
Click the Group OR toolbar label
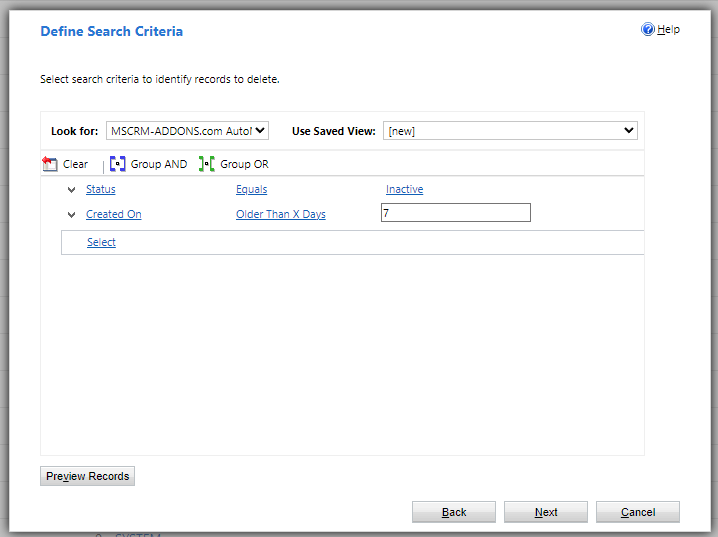pyautogui.click(x=244, y=164)
